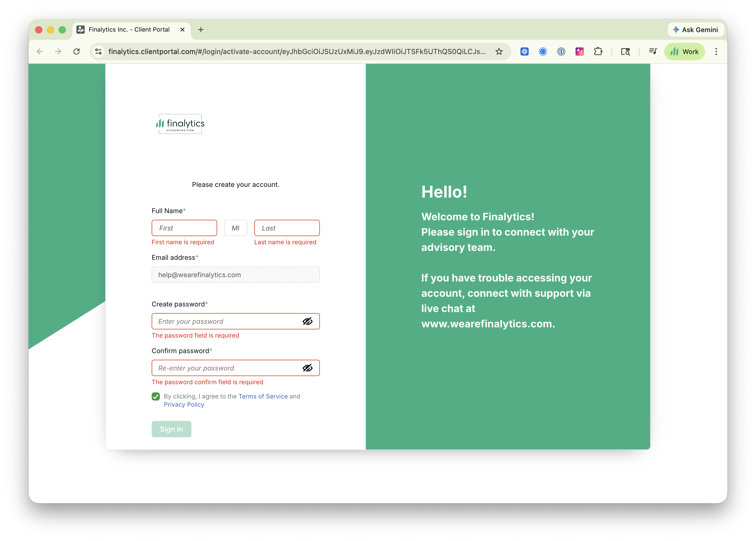Click the blue snowflake extension icon
Screen dimensions: 756x541
pos(525,52)
